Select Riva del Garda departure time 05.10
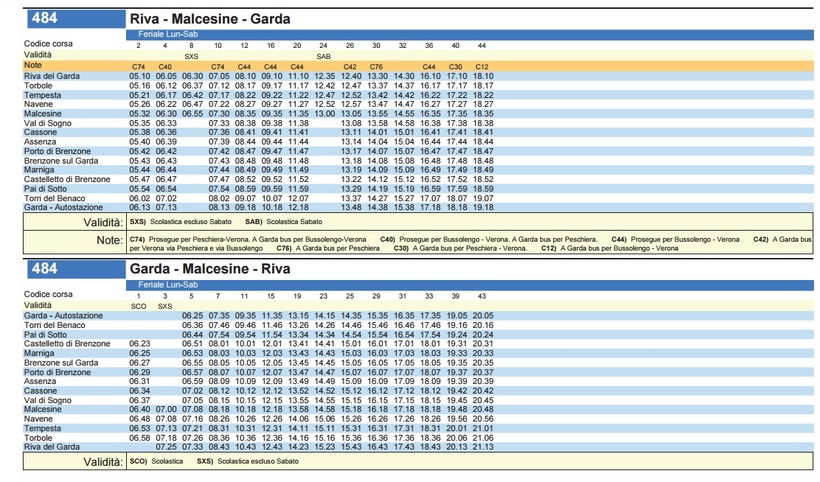The width and height of the screenshot is (820, 482). (x=140, y=76)
